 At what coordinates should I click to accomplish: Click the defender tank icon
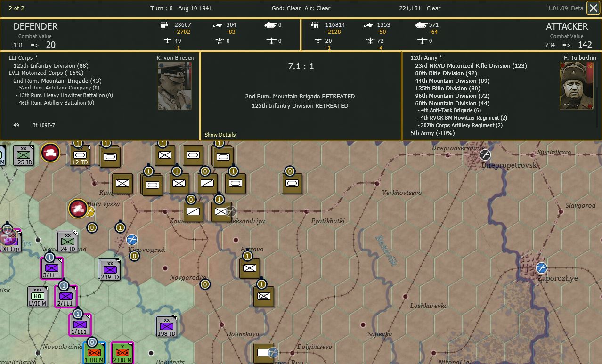(x=271, y=25)
